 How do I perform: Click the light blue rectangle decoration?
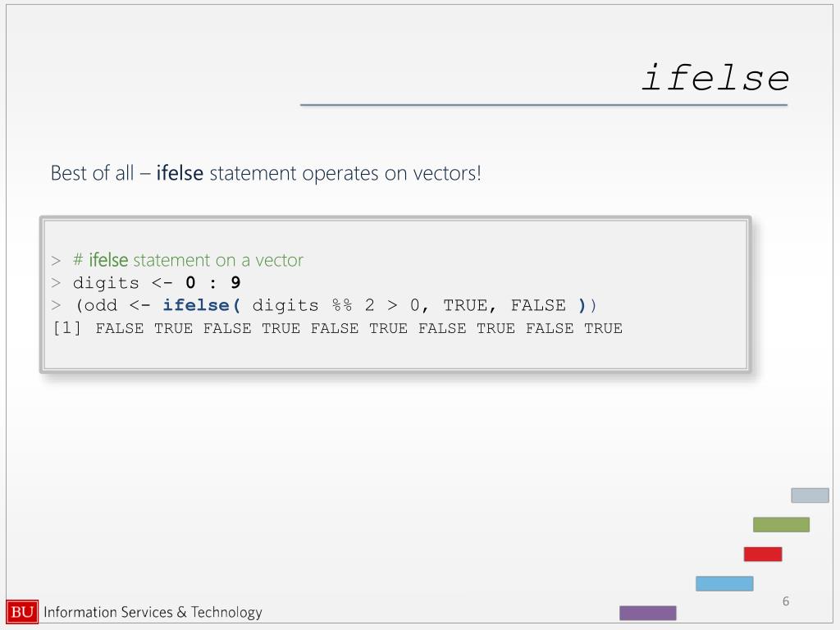point(724,583)
